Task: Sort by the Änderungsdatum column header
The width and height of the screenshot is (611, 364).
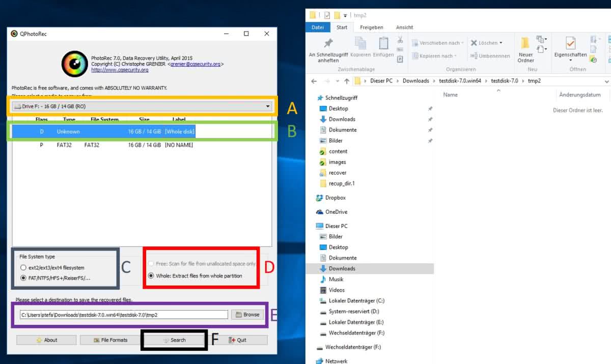Action: (x=579, y=95)
